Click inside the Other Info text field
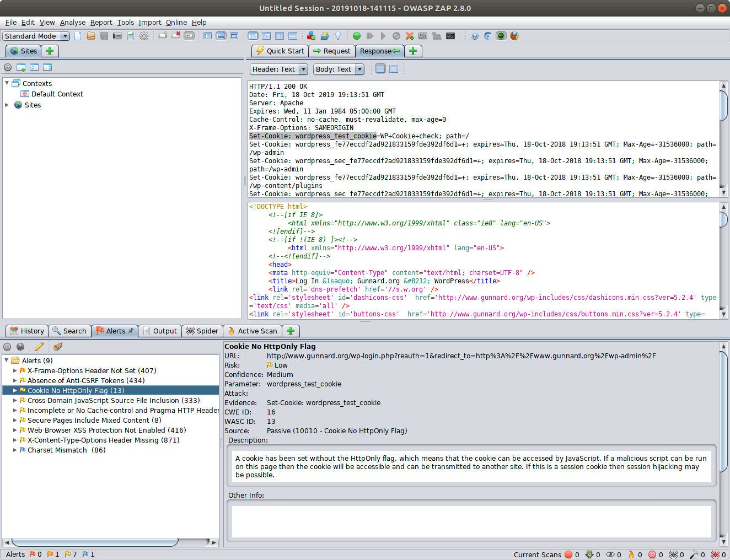Image resolution: width=730 pixels, height=560 pixels. click(x=471, y=521)
